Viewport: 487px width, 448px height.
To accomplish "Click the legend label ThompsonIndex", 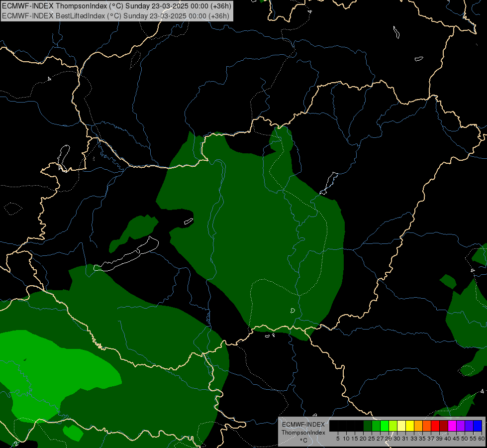I will pos(303,433).
